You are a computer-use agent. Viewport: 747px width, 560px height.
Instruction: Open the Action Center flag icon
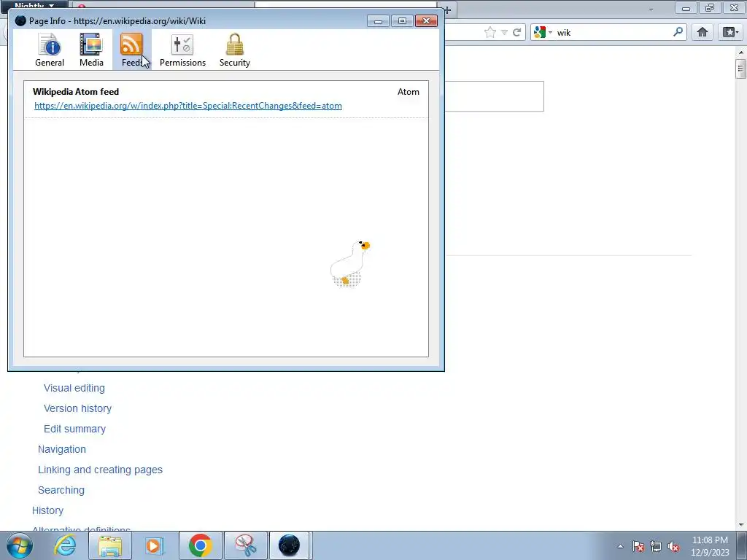[x=638, y=546]
